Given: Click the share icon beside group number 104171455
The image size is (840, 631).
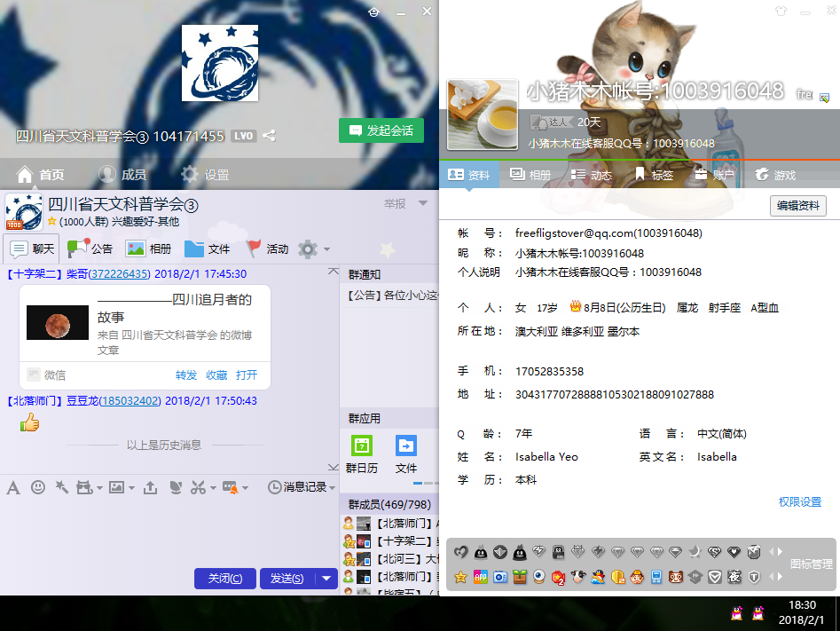Looking at the screenshot, I should click(269, 136).
